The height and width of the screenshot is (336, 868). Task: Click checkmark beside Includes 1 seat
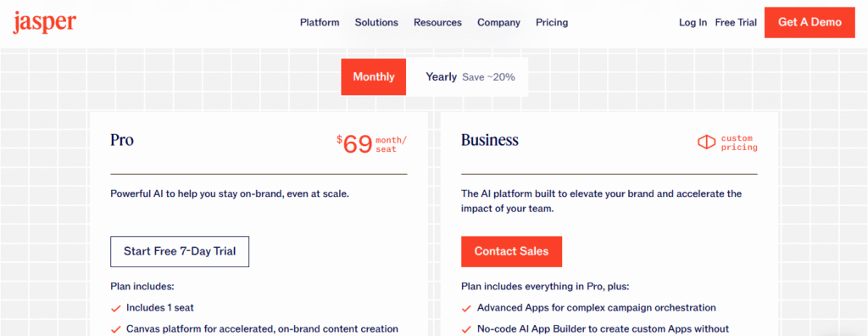[115, 308]
